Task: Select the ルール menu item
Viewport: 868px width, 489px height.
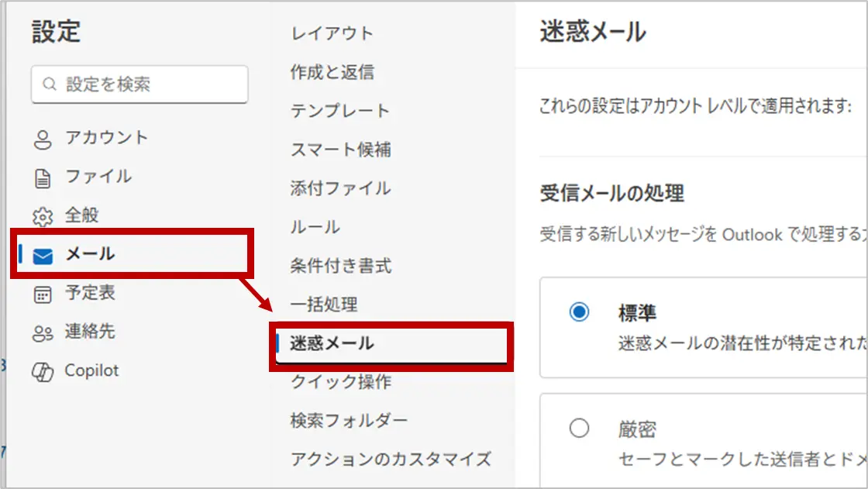Action: [x=315, y=227]
